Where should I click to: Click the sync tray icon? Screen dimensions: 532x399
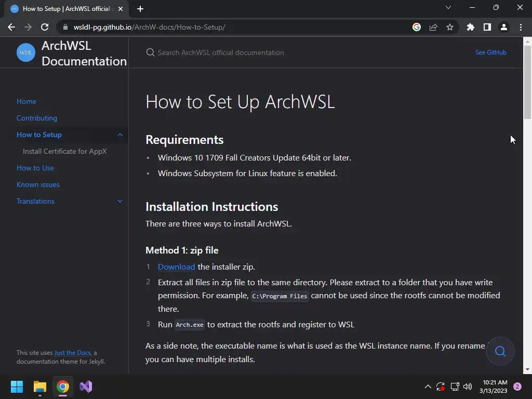pos(441,387)
